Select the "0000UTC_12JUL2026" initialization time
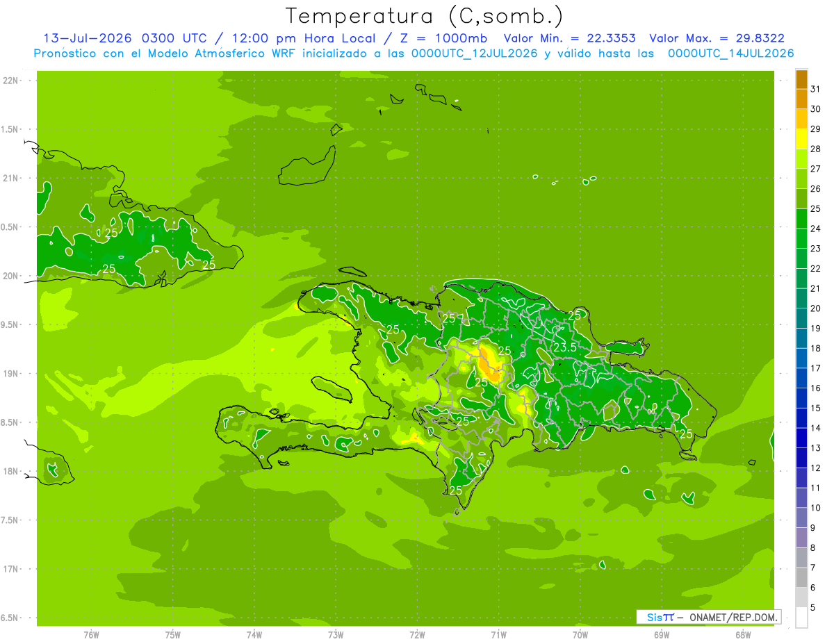This screenshot has height=644, width=834. coord(475,53)
